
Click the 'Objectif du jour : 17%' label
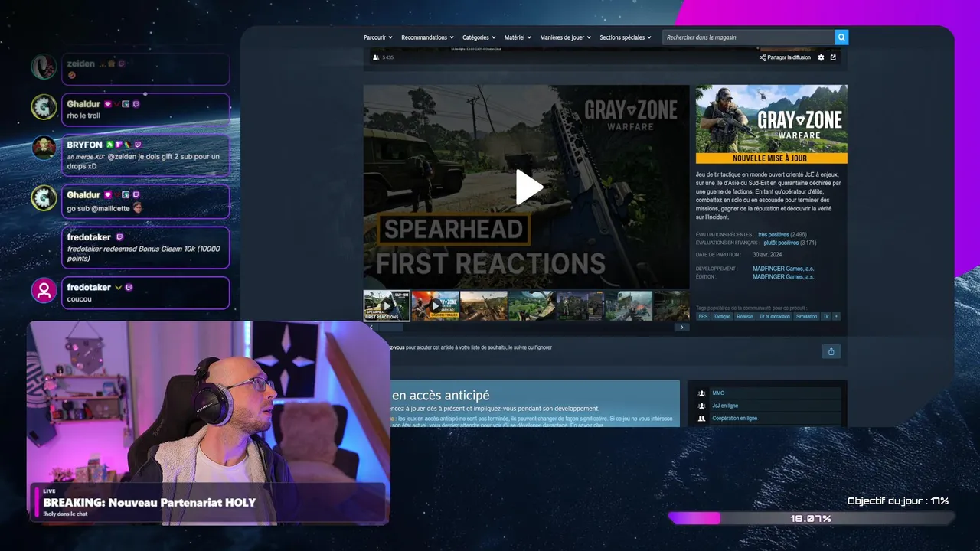898,501
